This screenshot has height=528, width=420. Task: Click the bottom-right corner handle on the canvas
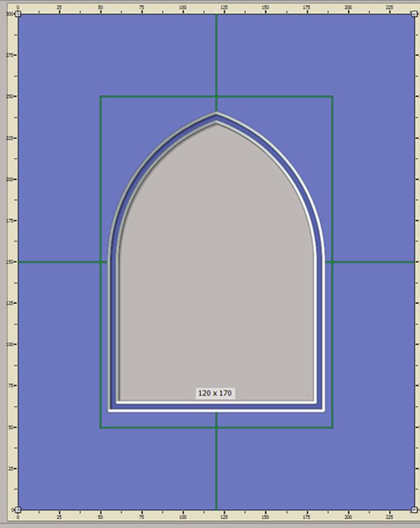tap(414, 510)
